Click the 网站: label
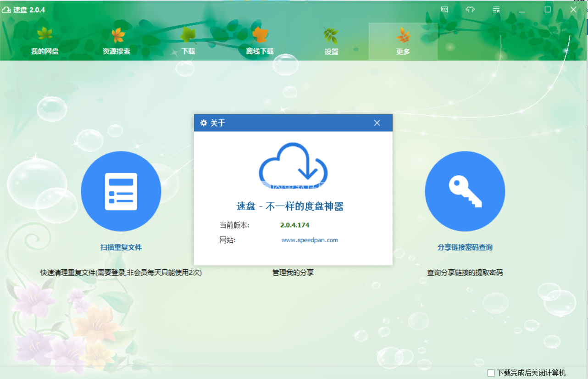The height and width of the screenshot is (379, 588). click(227, 240)
